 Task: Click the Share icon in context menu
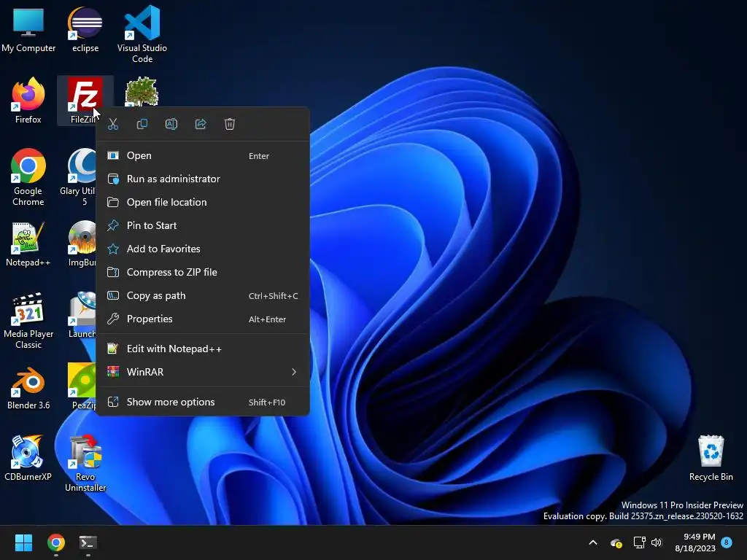[x=201, y=124]
